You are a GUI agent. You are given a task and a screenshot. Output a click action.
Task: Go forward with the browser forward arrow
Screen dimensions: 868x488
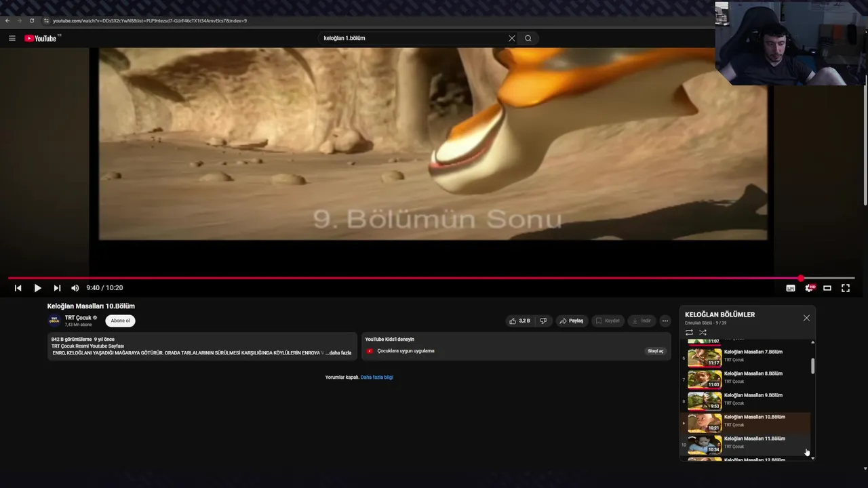click(x=20, y=20)
